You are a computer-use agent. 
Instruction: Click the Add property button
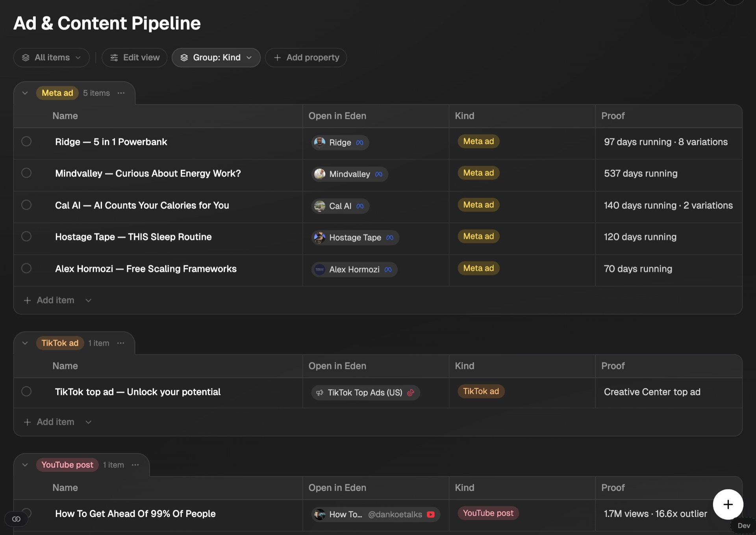tap(306, 58)
